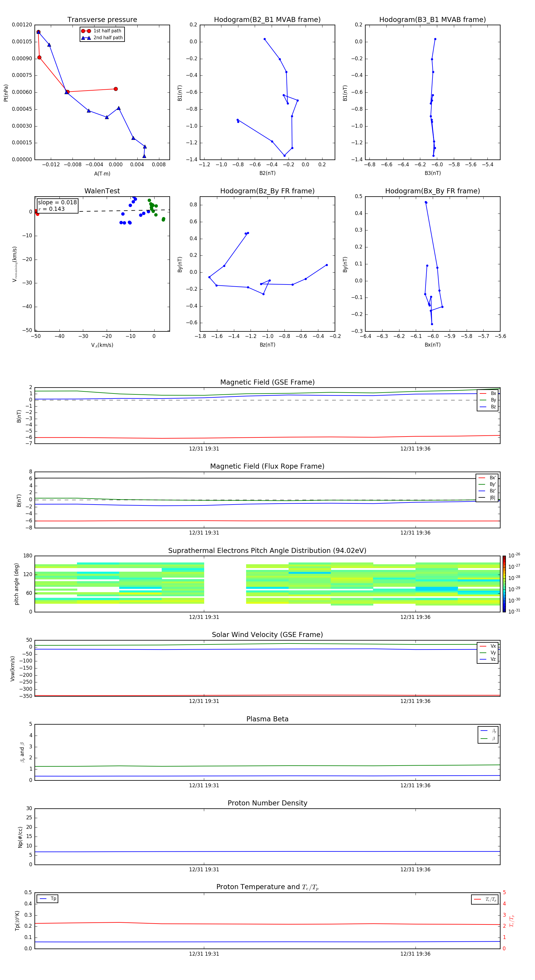Click the "Hodogram(Bz_By FR frame)" title

click(267, 191)
